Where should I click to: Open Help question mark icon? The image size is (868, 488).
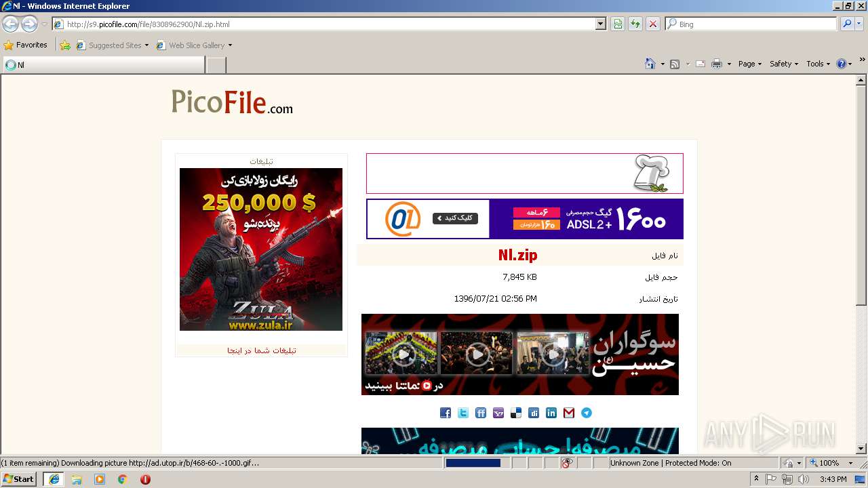842,64
